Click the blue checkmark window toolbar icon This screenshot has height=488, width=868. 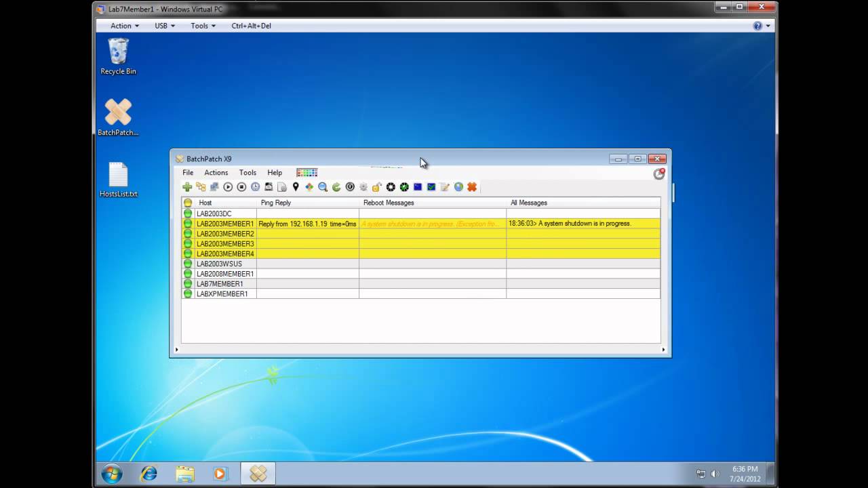tap(431, 187)
